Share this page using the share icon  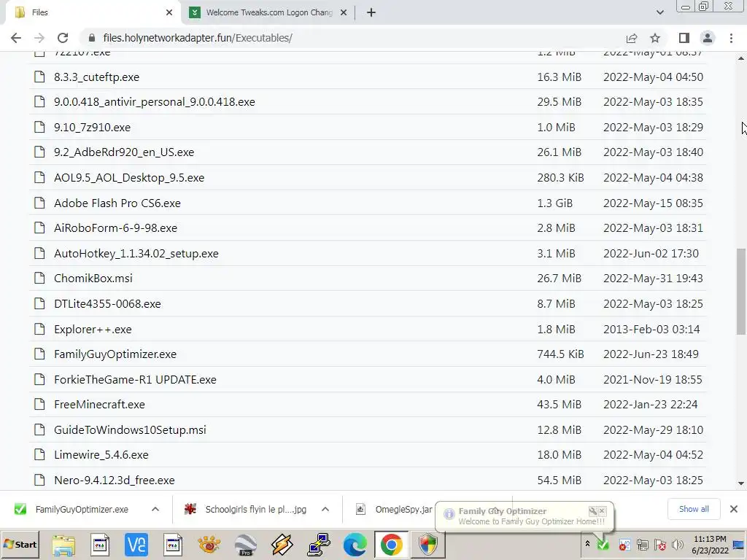pyautogui.click(x=632, y=38)
